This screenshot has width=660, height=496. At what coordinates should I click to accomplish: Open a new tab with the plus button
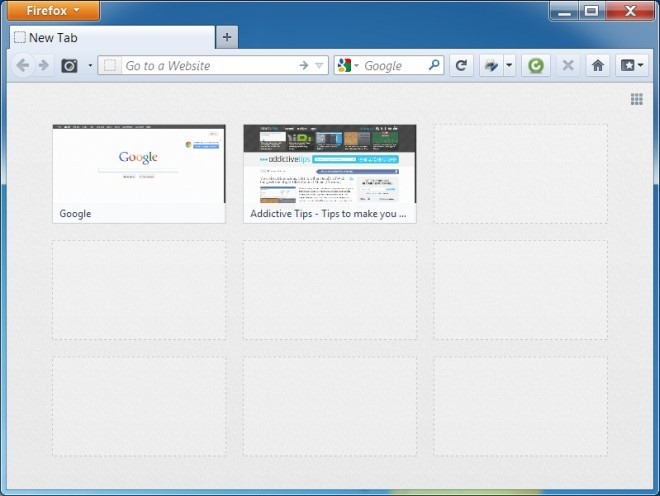point(227,37)
